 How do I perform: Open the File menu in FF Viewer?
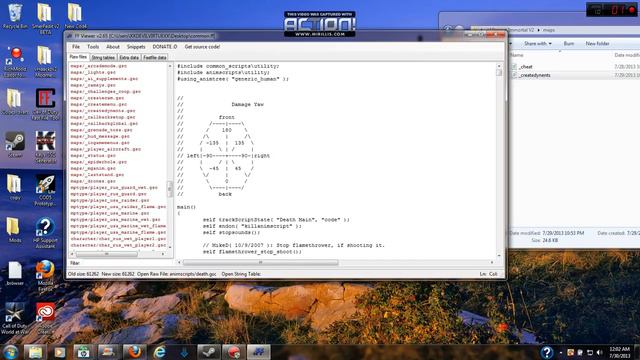[x=76, y=47]
